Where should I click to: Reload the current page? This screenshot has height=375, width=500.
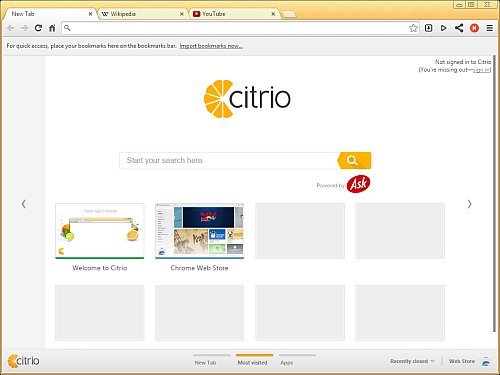click(38, 28)
